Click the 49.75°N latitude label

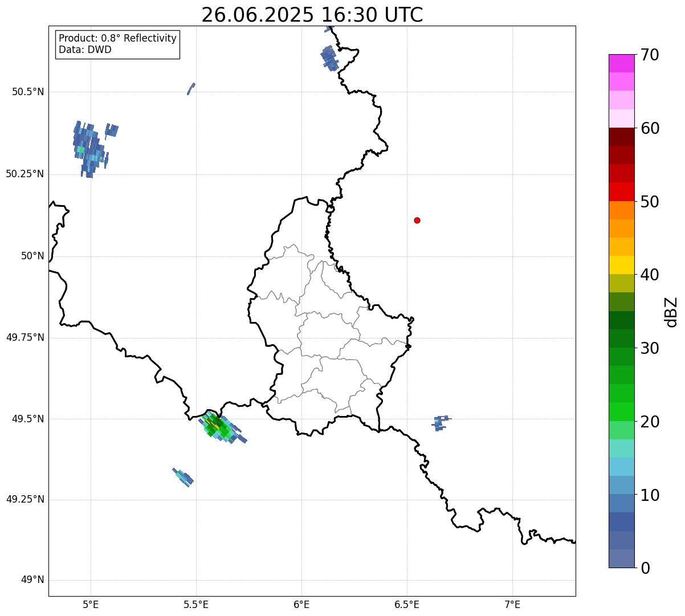point(25,337)
